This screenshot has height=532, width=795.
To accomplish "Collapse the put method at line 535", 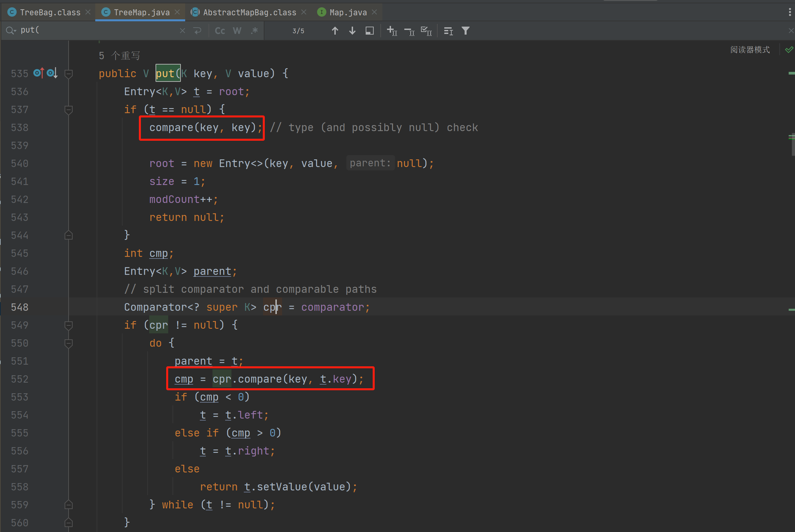I will (x=69, y=74).
